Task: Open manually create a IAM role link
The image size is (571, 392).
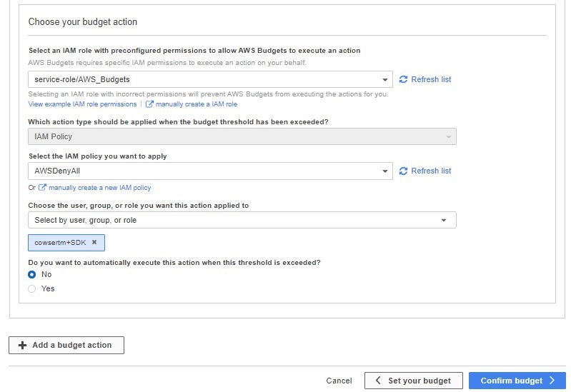Action: [197, 104]
